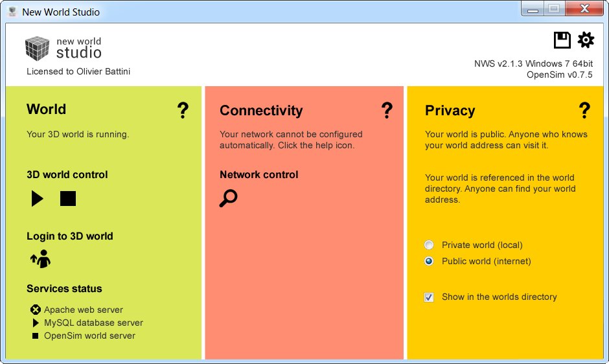Click the MySQL database server status arrow

click(36, 323)
